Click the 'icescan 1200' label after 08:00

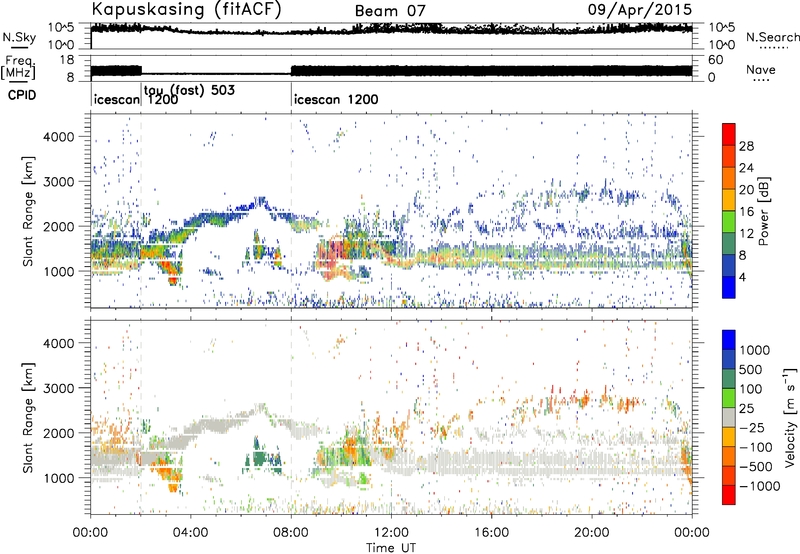tap(336, 99)
